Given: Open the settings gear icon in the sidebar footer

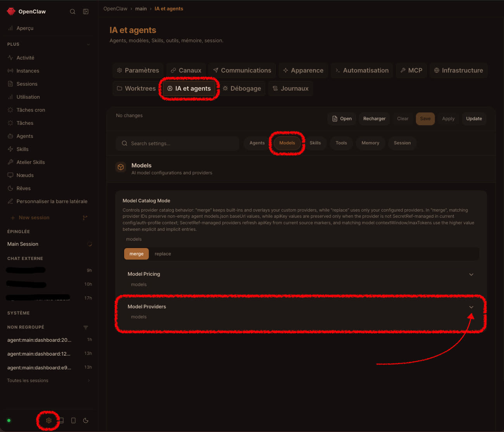Looking at the screenshot, I should 49,420.
